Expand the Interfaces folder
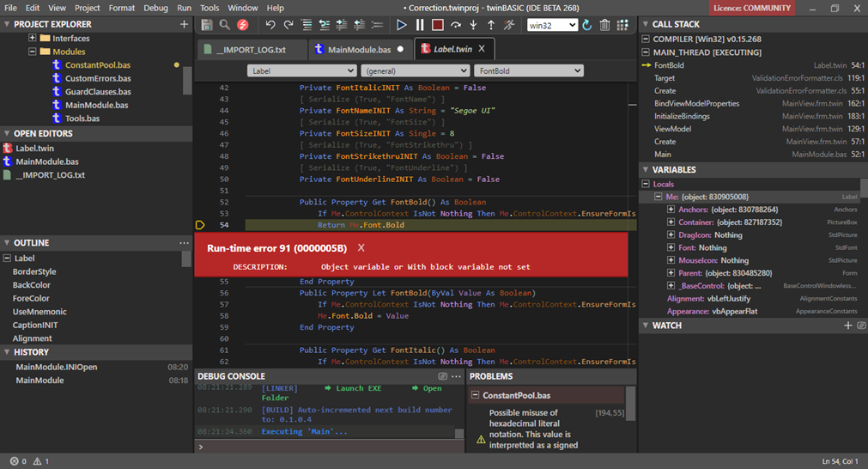This screenshot has width=868, height=469. (32, 38)
